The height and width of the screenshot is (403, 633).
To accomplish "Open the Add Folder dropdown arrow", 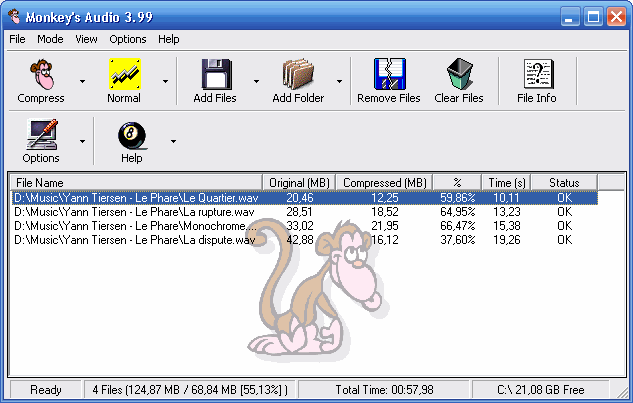I will point(339,82).
